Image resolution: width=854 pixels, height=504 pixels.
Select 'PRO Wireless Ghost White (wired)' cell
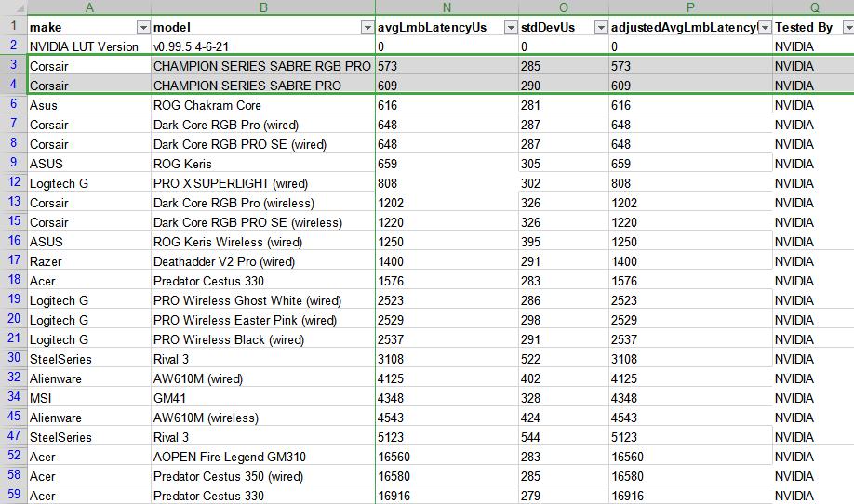pos(263,301)
